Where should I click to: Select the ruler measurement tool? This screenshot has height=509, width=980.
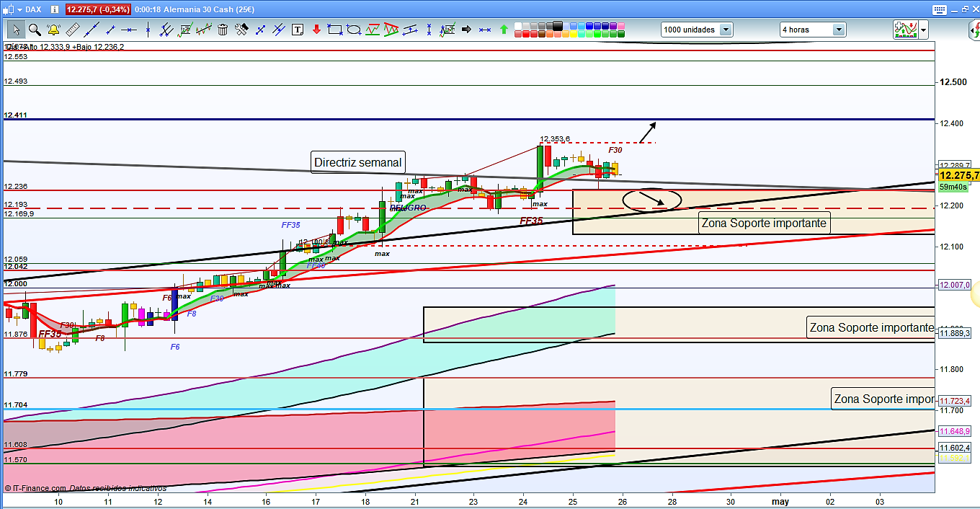72,30
